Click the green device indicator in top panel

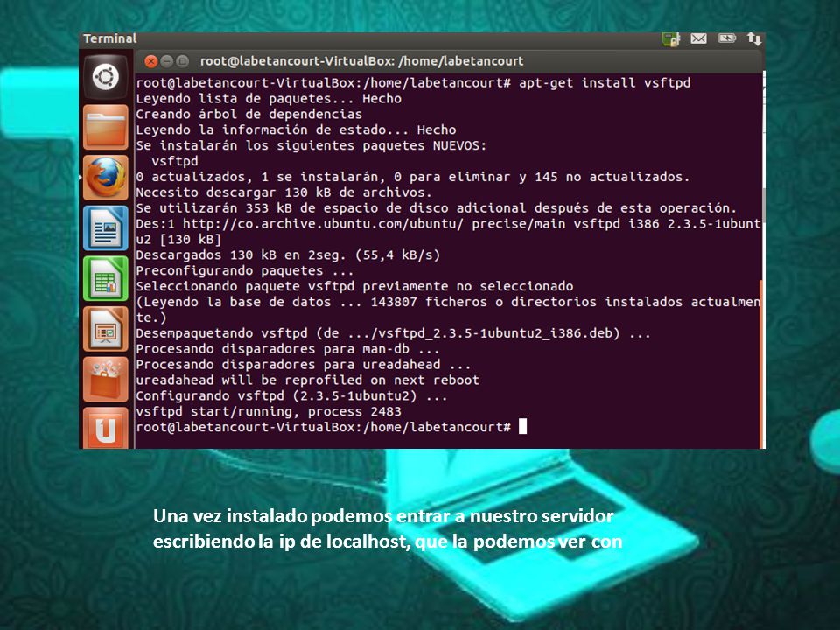pyautogui.click(x=671, y=39)
